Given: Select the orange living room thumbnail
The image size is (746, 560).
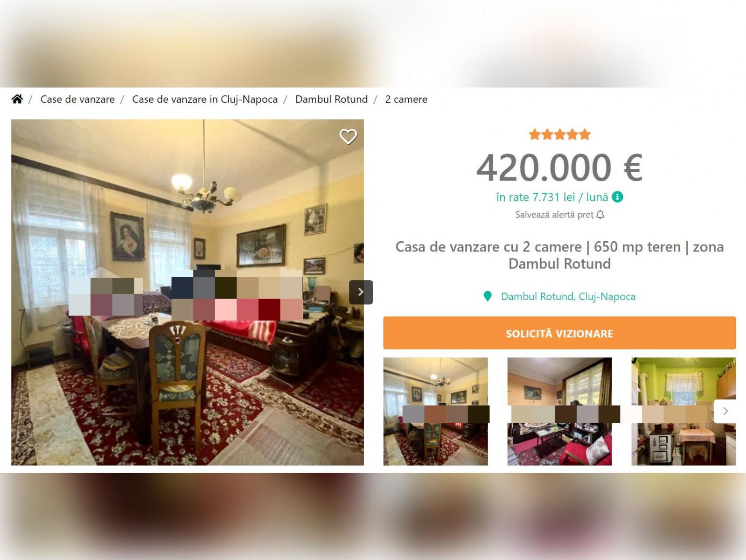Looking at the screenshot, I should pos(559,411).
